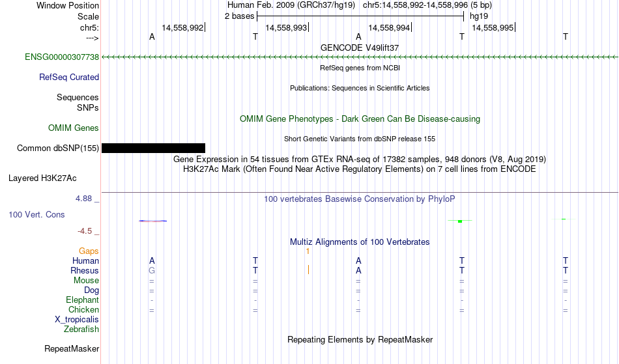Click the 4.88 PhyloP upper value

coord(83,199)
